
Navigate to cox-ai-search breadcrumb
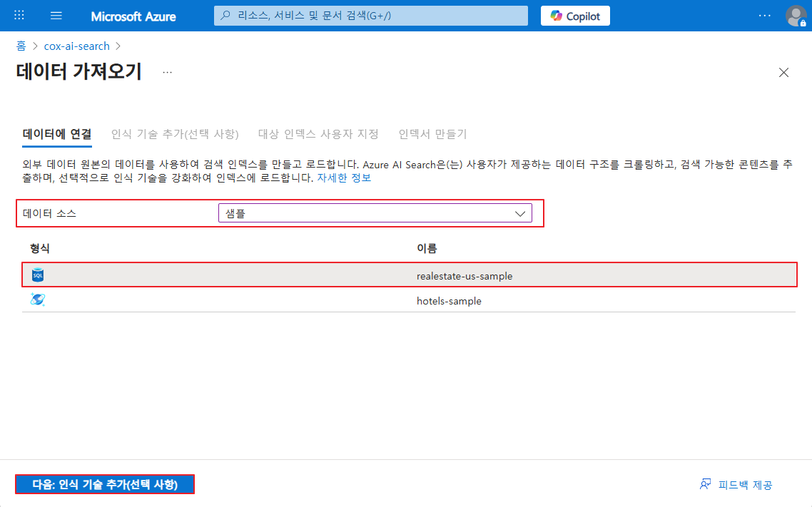point(76,46)
